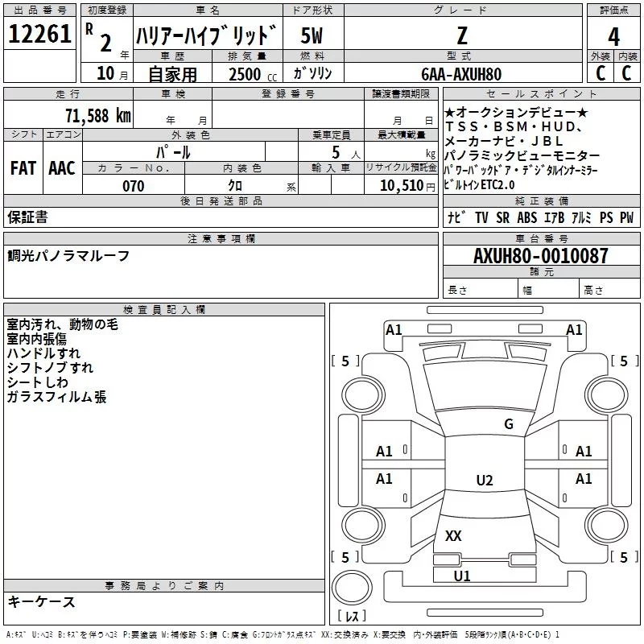
Task: Click the 注意事項欄 section header
Action: (x=221, y=238)
